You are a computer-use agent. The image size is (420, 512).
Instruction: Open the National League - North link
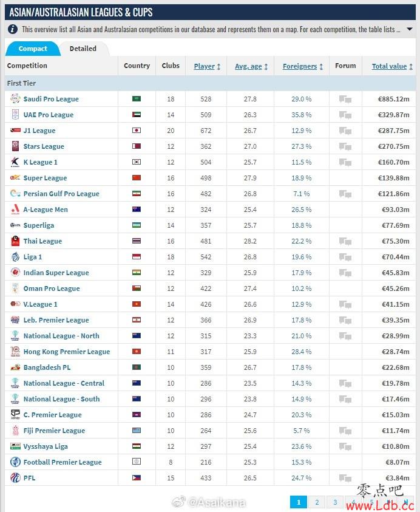point(61,336)
